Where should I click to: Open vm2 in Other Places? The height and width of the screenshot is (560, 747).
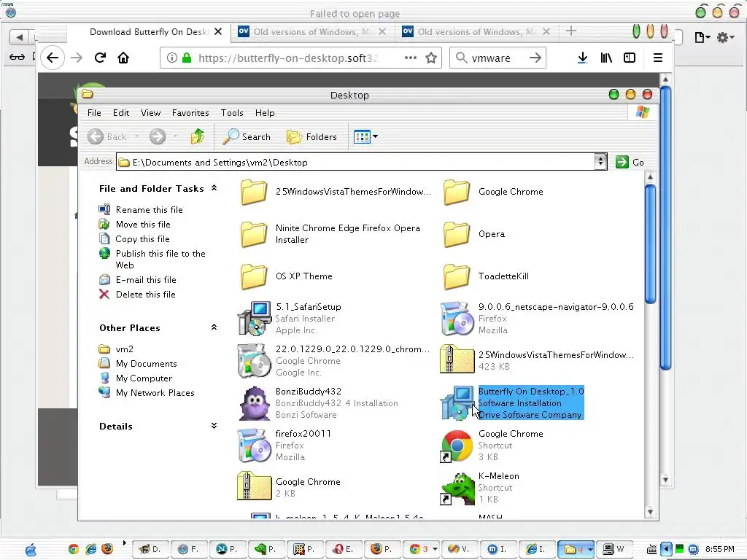(x=124, y=349)
